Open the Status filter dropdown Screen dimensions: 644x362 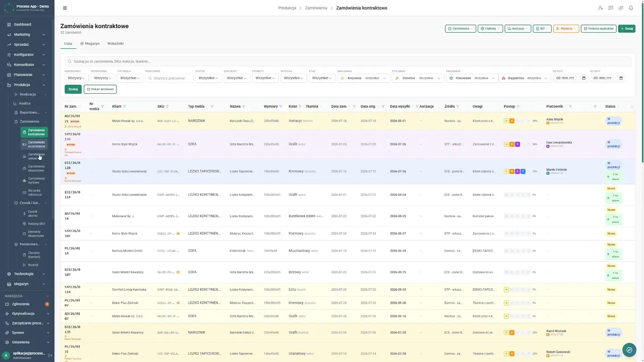pos(208,78)
